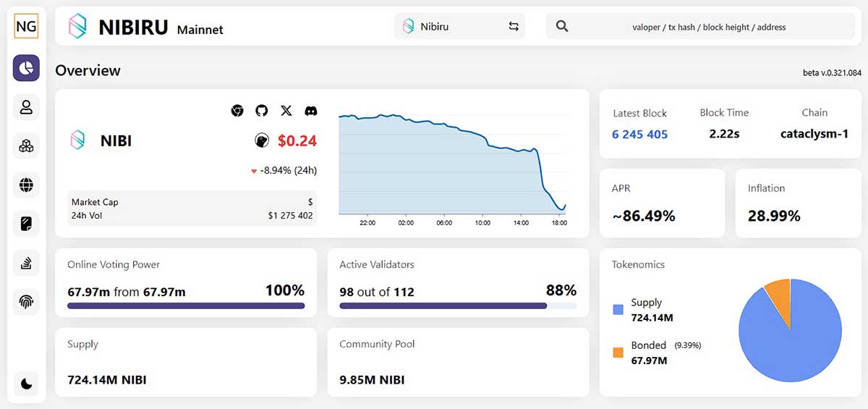The height and width of the screenshot is (409, 868).
Task: Click the APR value ~86.49%
Action: (x=644, y=216)
